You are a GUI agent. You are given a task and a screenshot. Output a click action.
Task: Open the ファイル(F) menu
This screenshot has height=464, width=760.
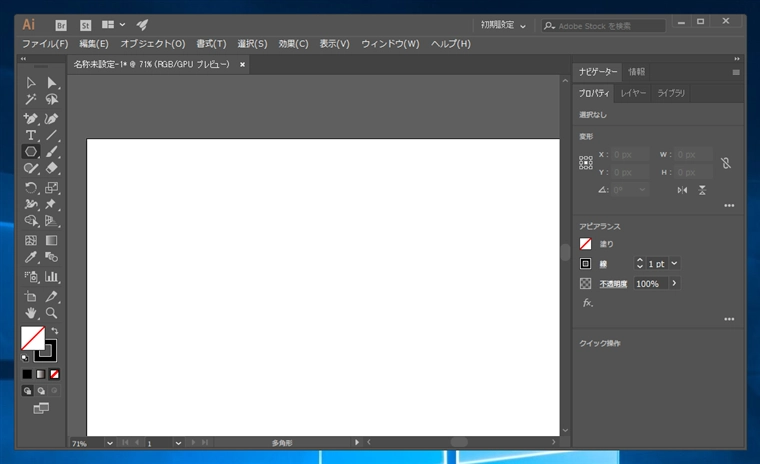[x=45, y=44]
